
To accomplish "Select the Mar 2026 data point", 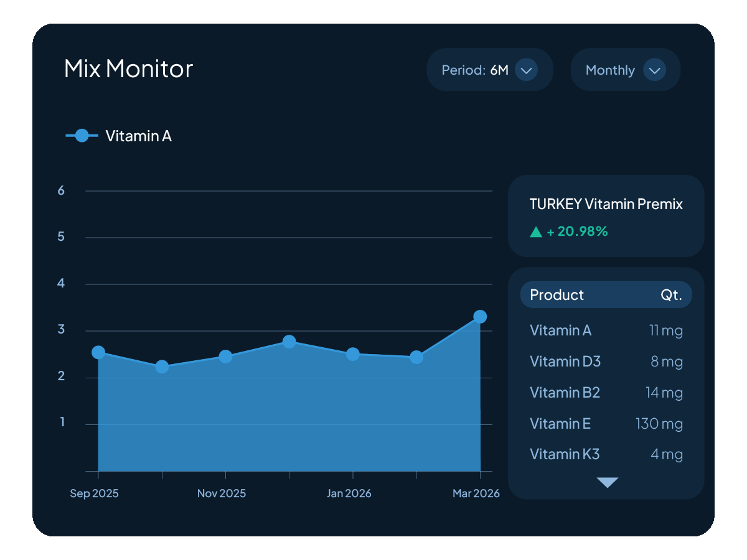I will (480, 317).
